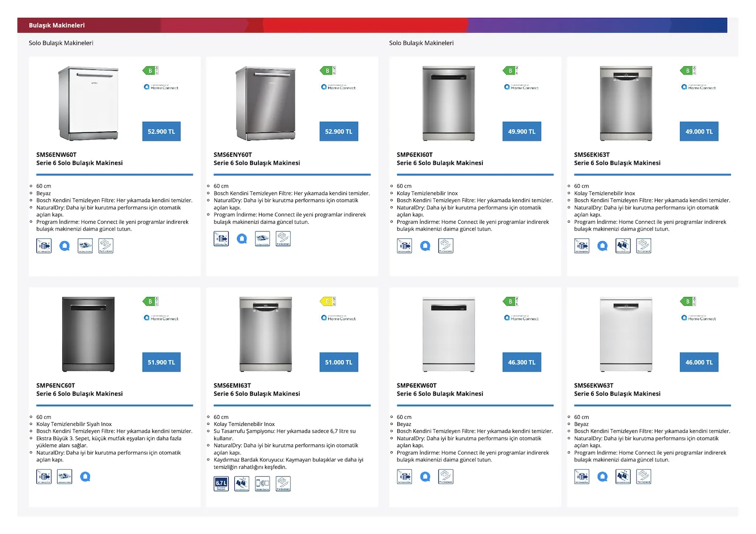
Task: Select the 51.900 TL price badge
Action: click(x=161, y=362)
